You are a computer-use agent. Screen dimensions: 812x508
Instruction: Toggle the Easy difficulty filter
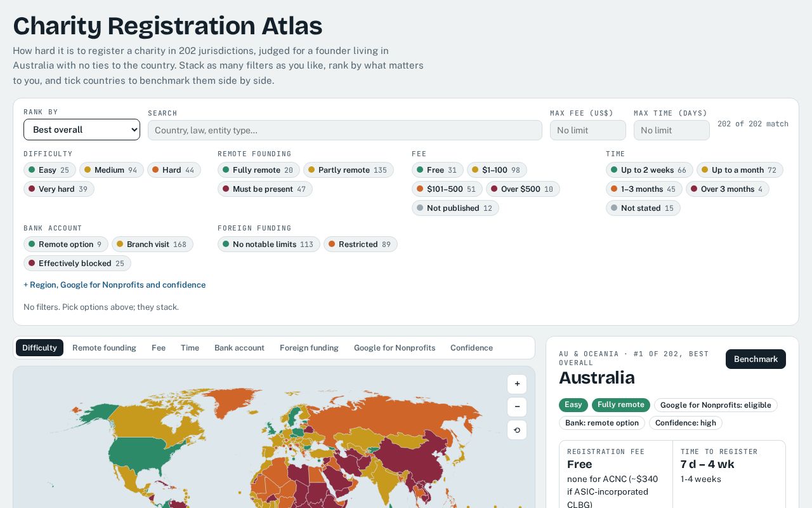point(49,170)
